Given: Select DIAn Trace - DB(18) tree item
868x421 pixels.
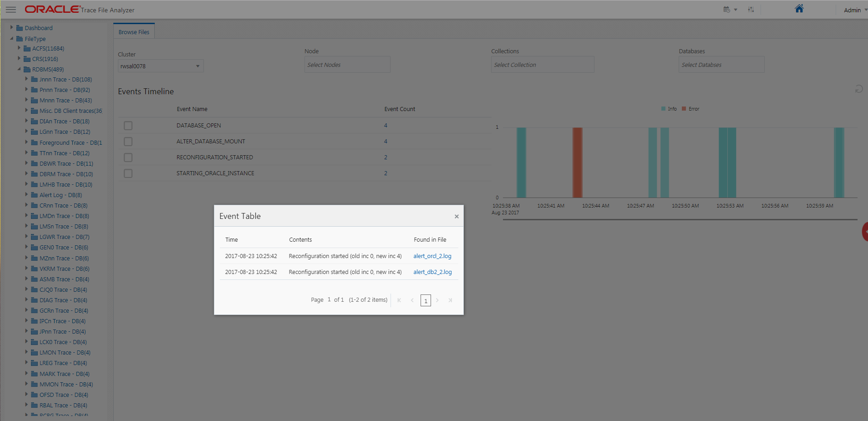Looking at the screenshot, I should click(65, 121).
